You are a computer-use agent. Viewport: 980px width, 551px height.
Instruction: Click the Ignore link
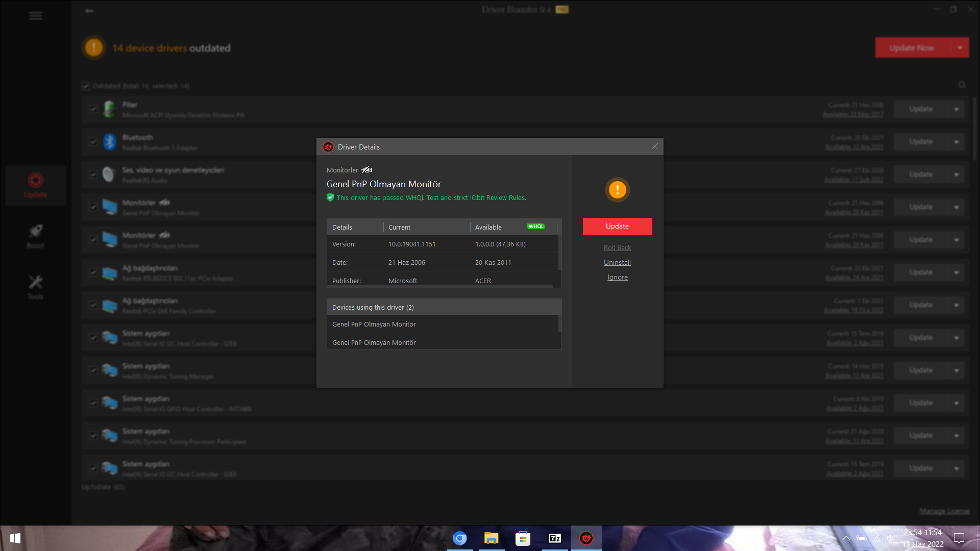617,277
